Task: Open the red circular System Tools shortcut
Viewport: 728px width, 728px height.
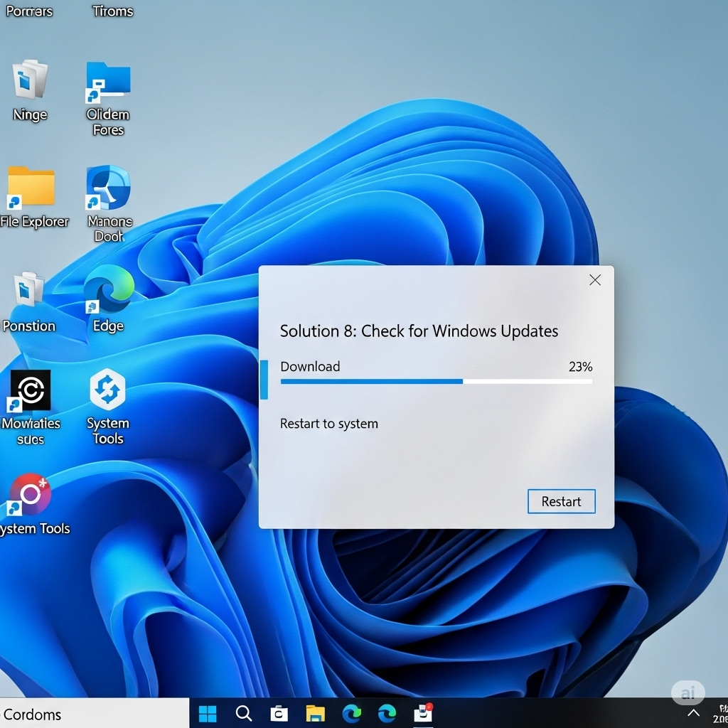Action: pyautogui.click(x=30, y=495)
